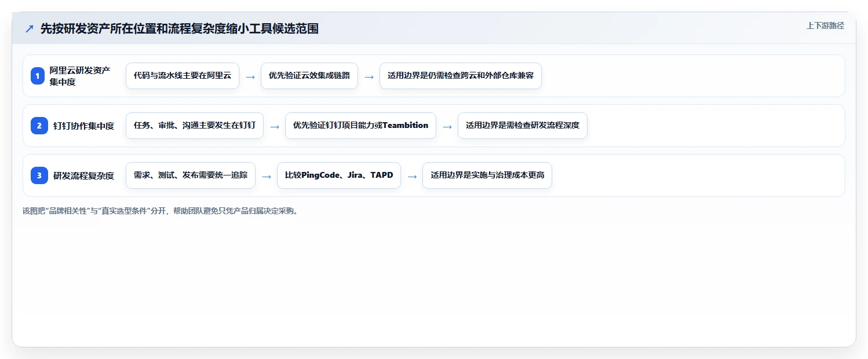The height and width of the screenshot is (359, 868).
Task: Click the 上下游路径 label
Action: [x=825, y=25]
